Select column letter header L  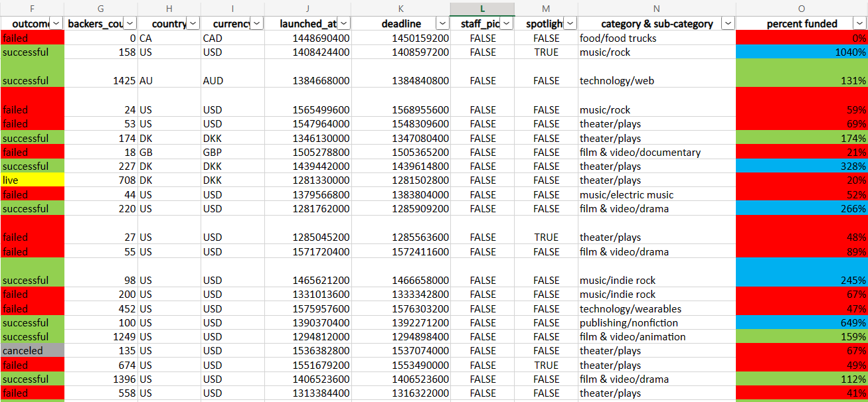click(482, 9)
